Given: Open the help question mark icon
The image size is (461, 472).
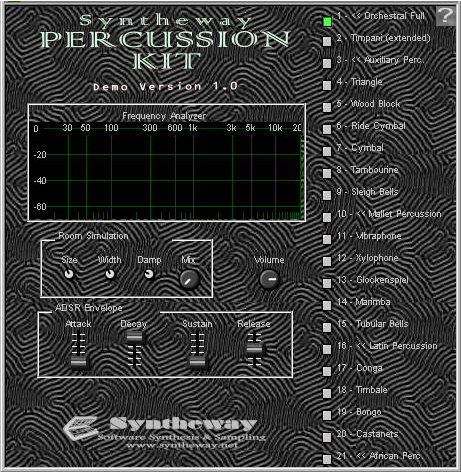Looking at the screenshot, I should (x=446, y=16).
